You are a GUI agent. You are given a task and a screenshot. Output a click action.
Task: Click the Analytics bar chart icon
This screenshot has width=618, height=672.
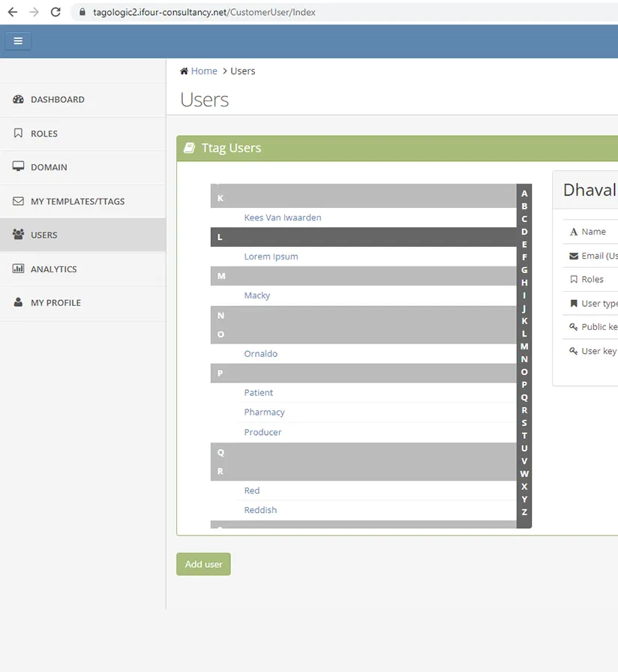[19, 268]
